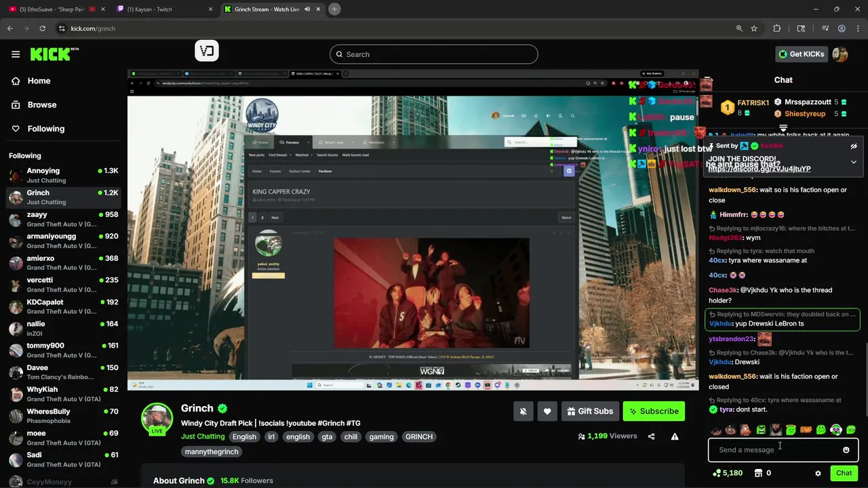The width and height of the screenshot is (868, 488).
Task: Open chat settings gear icon
Action: click(x=818, y=473)
